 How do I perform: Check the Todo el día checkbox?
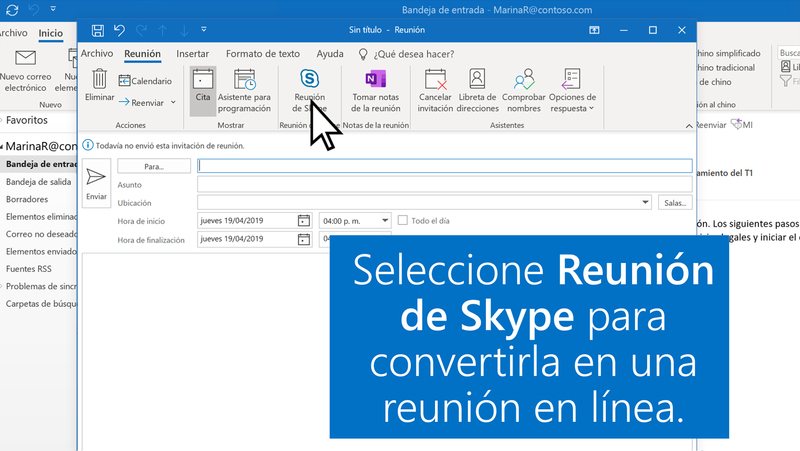pyautogui.click(x=403, y=220)
